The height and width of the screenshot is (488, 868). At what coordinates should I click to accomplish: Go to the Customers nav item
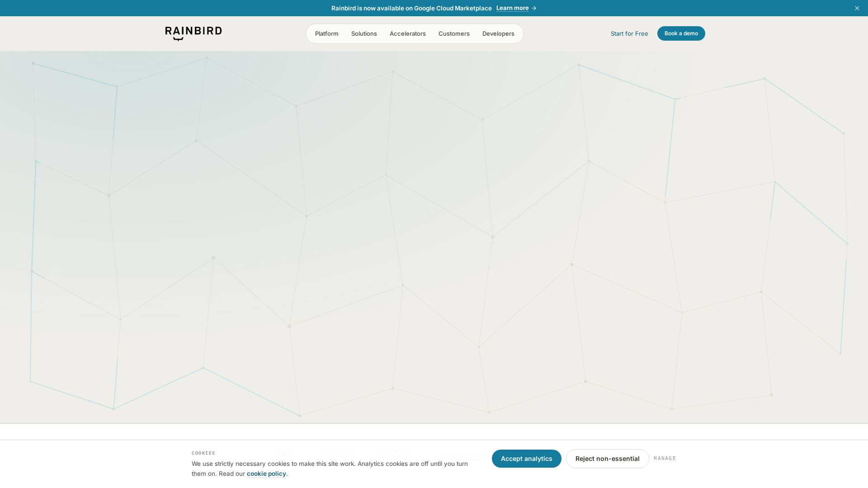point(454,33)
